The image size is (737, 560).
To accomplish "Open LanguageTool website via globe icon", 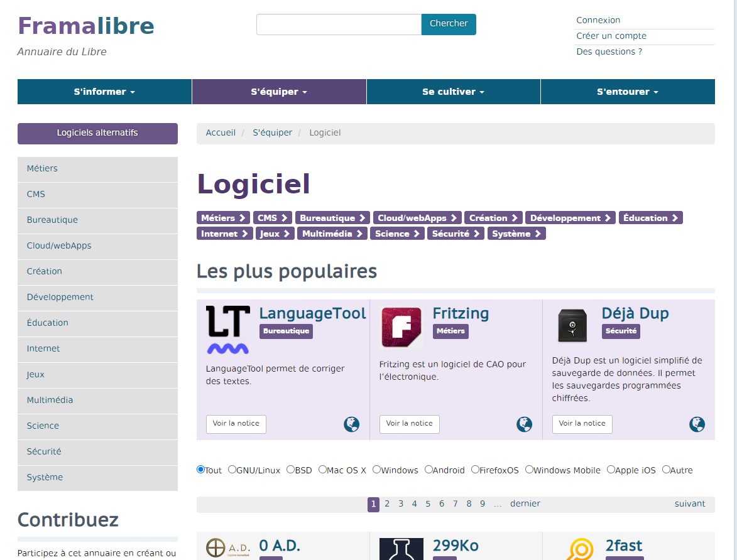I will point(351,424).
